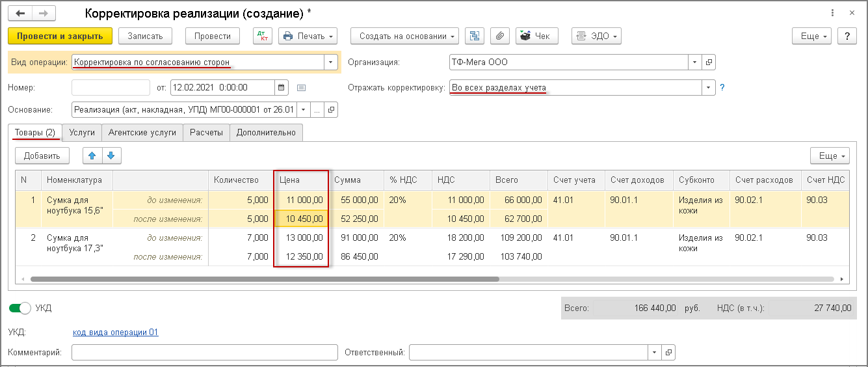Move row up with blue arrow
Image resolution: width=868 pixels, height=367 pixels.
click(x=92, y=156)
